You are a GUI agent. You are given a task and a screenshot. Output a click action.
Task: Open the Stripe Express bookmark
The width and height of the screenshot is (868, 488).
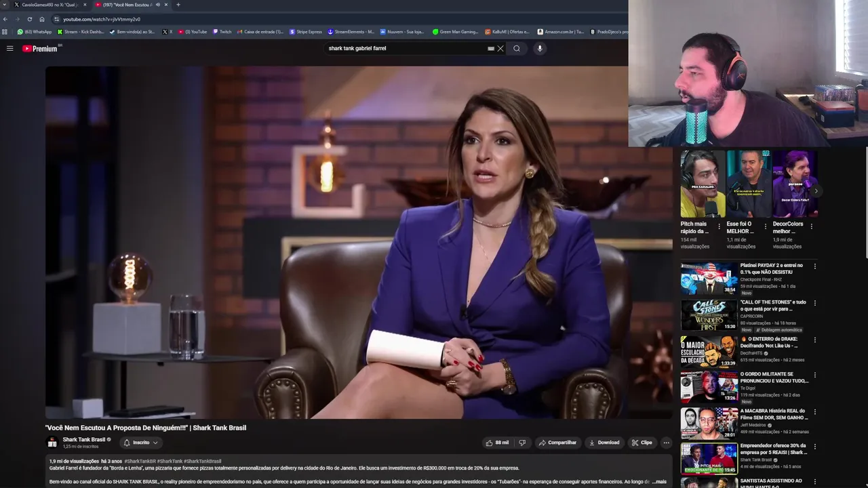tap(306, 32)
